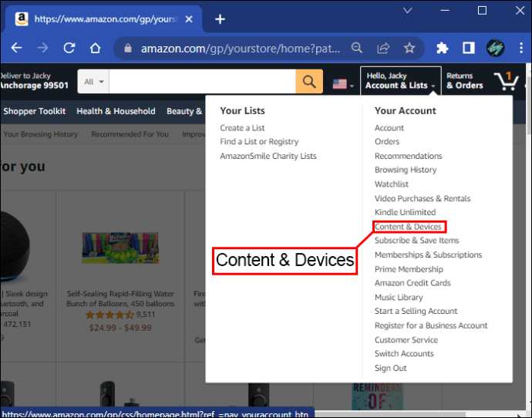Open the Amazon shopping cart icon
532x418 pixels.
[x=507, y=81]
